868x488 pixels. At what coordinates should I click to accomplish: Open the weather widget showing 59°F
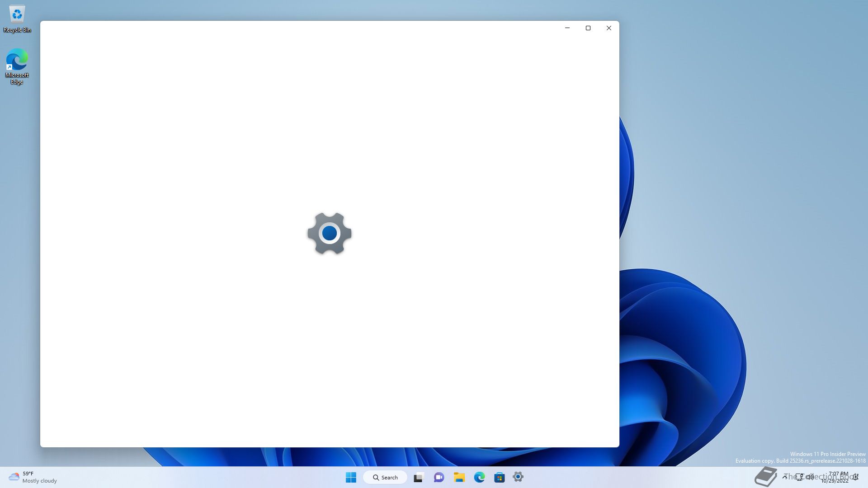pos(33,477)
